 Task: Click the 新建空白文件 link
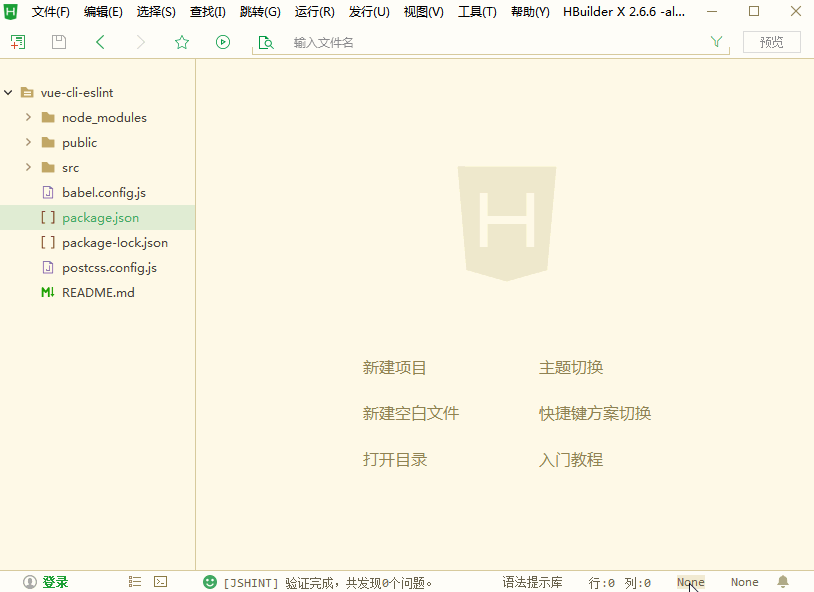[411, 413]
